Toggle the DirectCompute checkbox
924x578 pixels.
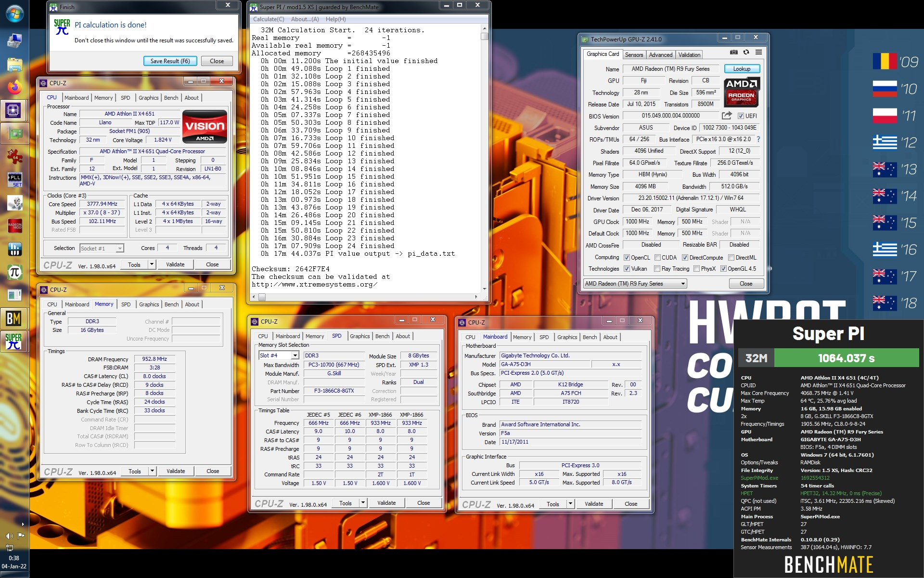tap(685, 258)
